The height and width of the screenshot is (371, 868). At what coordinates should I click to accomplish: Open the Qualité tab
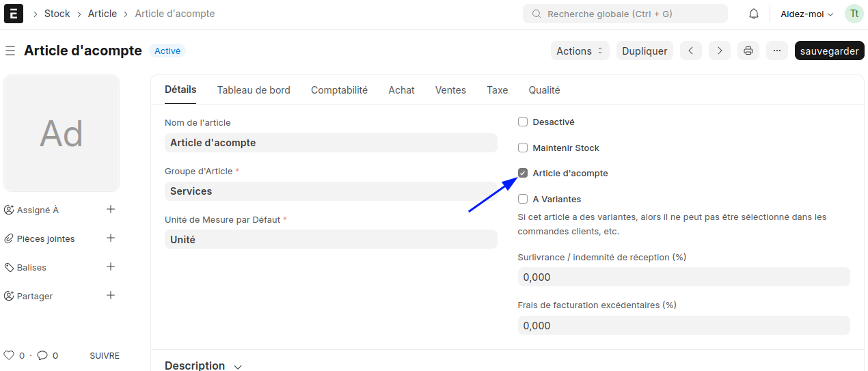(x=544, y=90)
